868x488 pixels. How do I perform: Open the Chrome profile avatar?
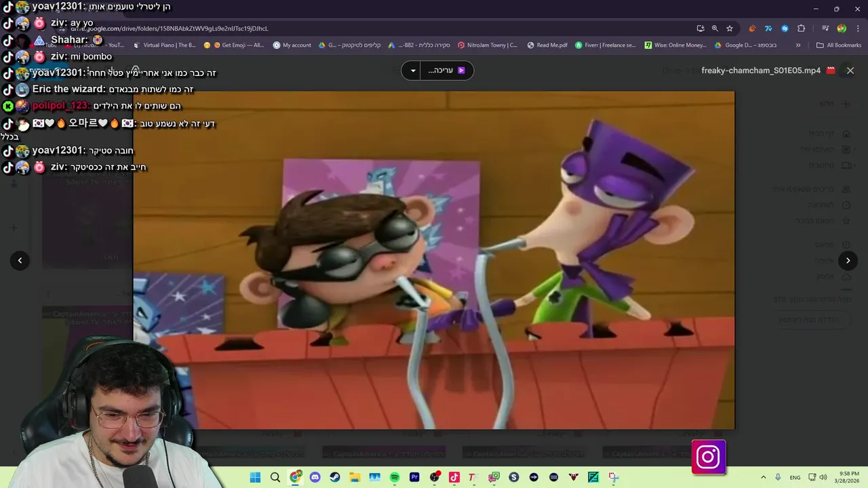(842, 28)
